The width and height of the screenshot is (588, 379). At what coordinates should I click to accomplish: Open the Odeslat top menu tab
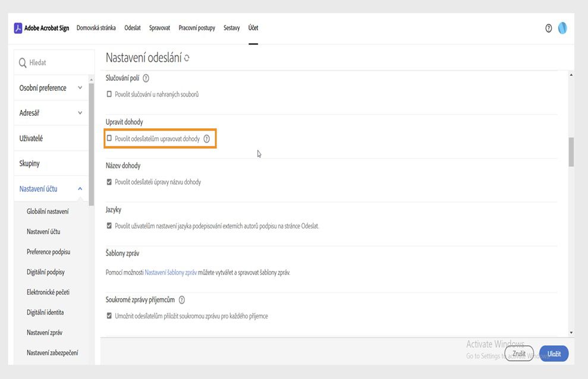tap(133, 28)
